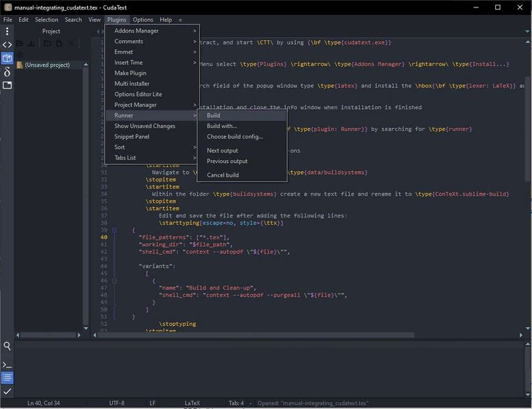This screenshot has width=532, height=409.
Task: Go to Previous output
Action: (242, 161)
